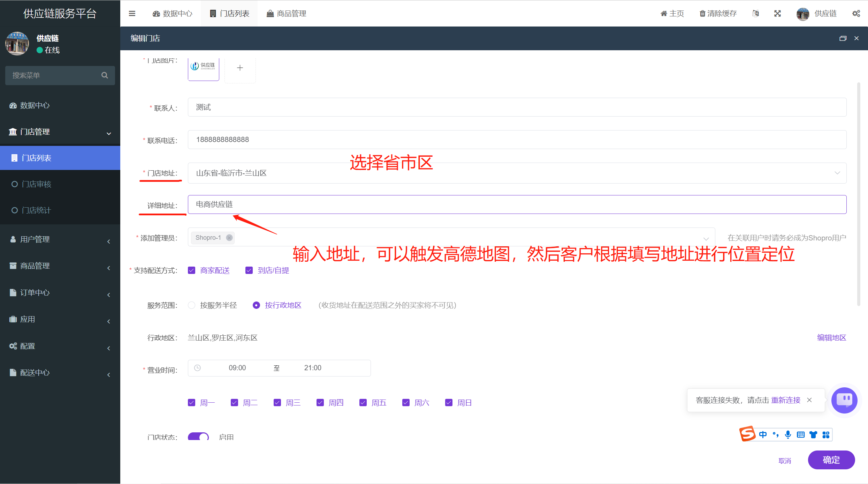Open the 添加管理员 dropdown arrow

point(706,239)
